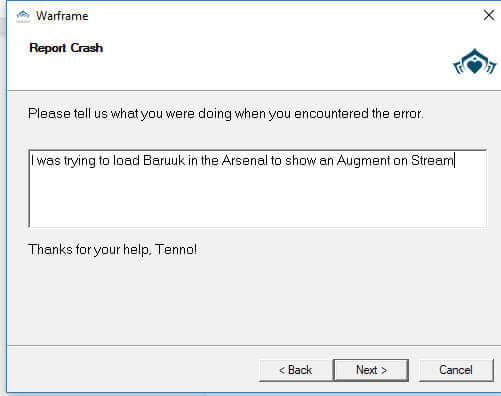
Task: Click the word load in the typed text
Action: (x=126, y=161)
